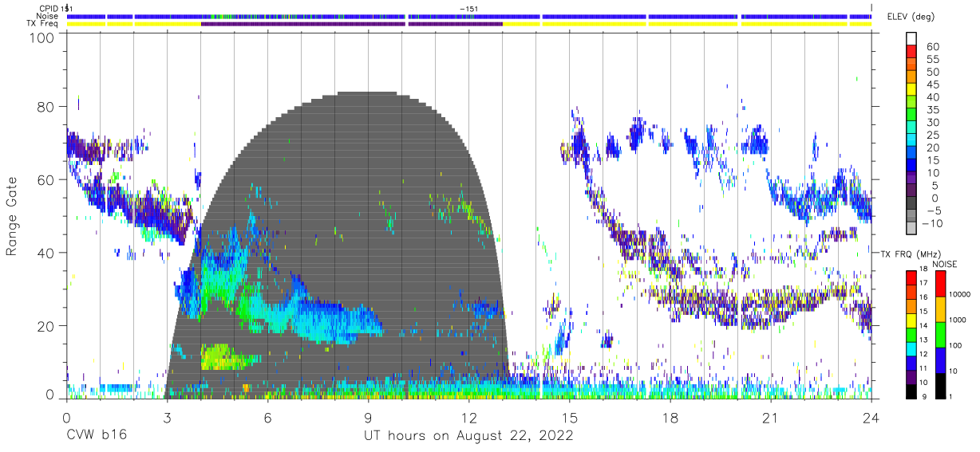Select red segment between 55 and 60 on ELEV colorbar

(911, 51)
